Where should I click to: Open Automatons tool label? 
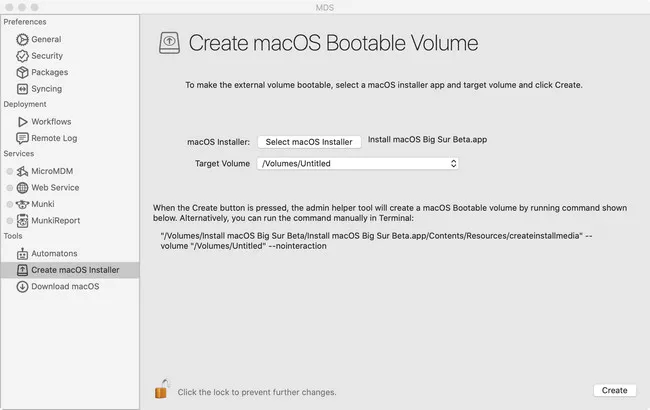coord(54,254)
